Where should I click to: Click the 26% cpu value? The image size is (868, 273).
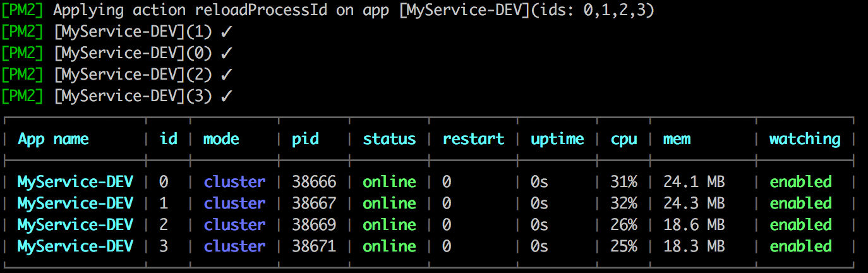624,225
